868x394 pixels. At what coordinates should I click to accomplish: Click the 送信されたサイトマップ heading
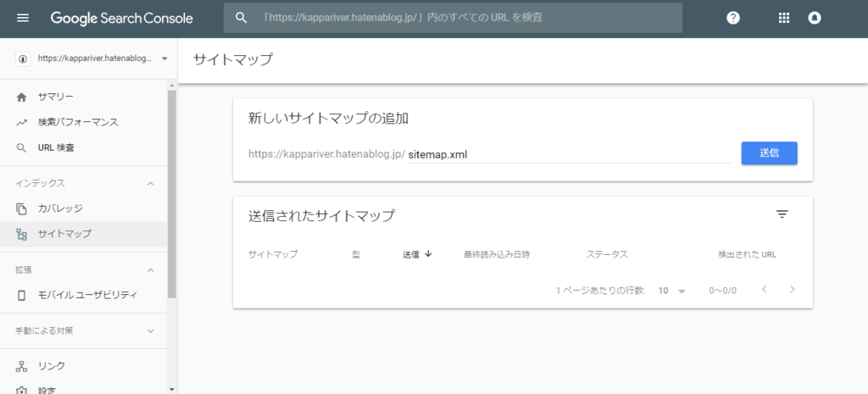[321, 216]
